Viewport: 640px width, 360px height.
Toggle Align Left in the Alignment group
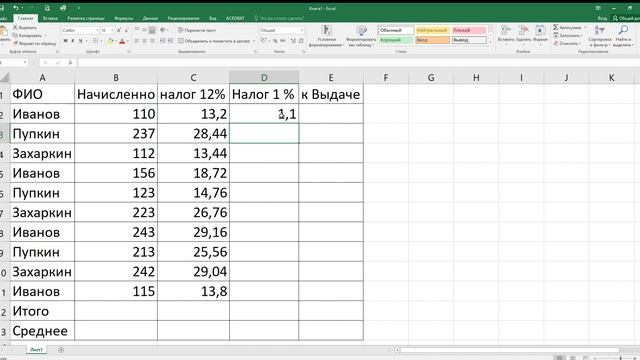click(x=137, y=41)
